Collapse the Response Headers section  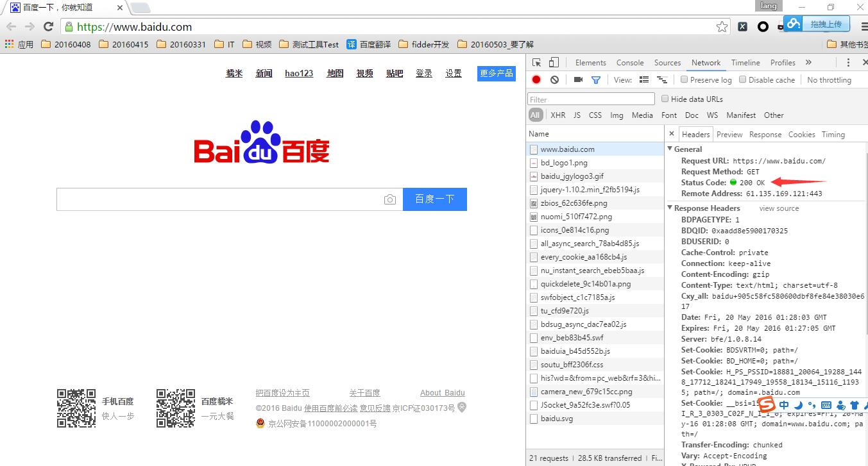(x=670, y=208)
